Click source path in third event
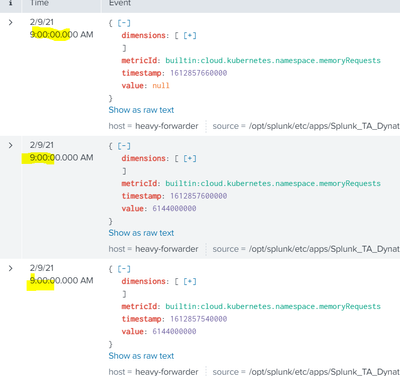Image resolution: width=400 pixels, height=376 pixels. coord(324,372)
